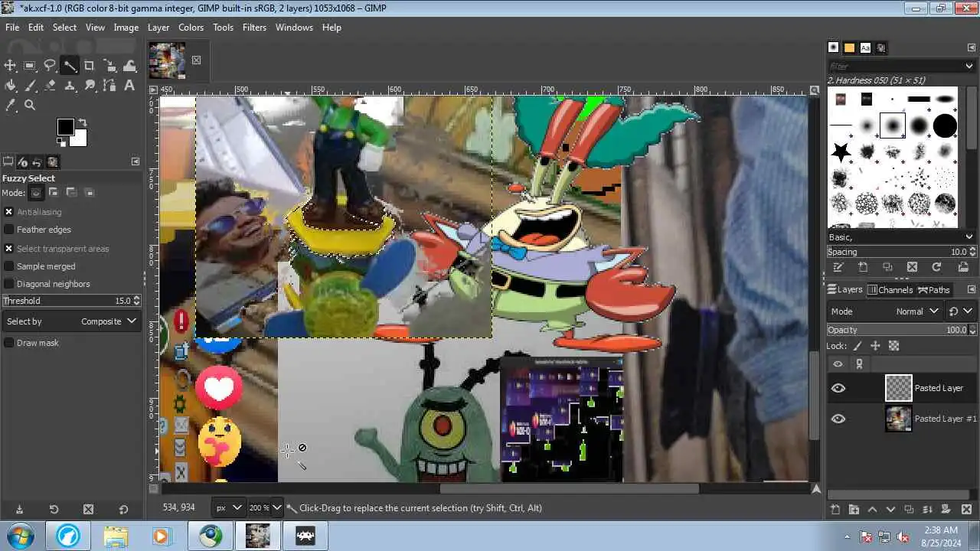
Task: Close the ak.xcf image tab
Action: (196, 60)
